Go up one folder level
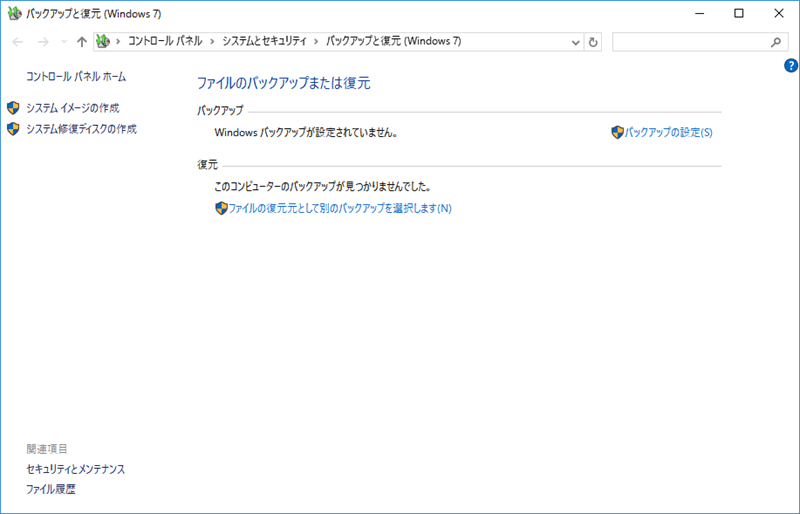This screenshot has width=800, height=514. pos(82,42)
